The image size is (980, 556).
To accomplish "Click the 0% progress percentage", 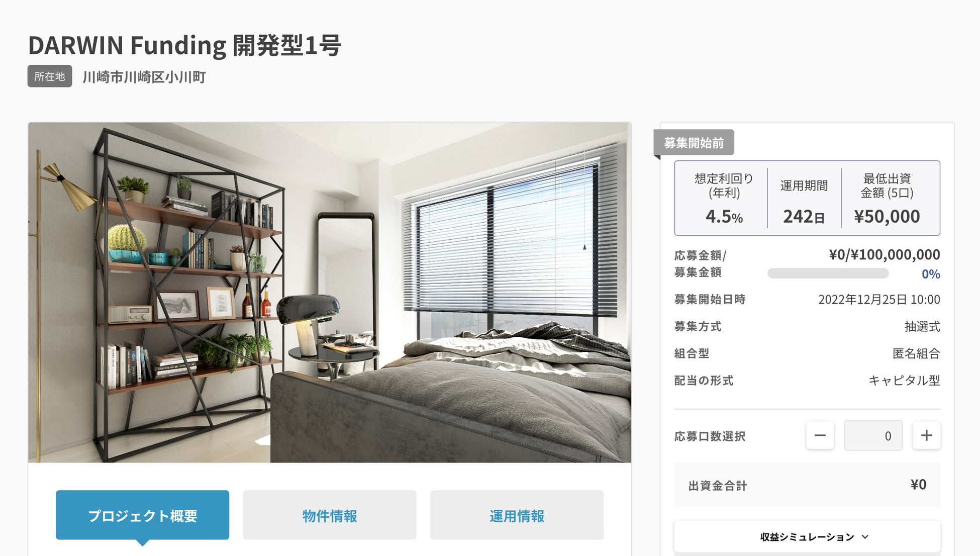I will pyautogui.click(x=931, y=274).
